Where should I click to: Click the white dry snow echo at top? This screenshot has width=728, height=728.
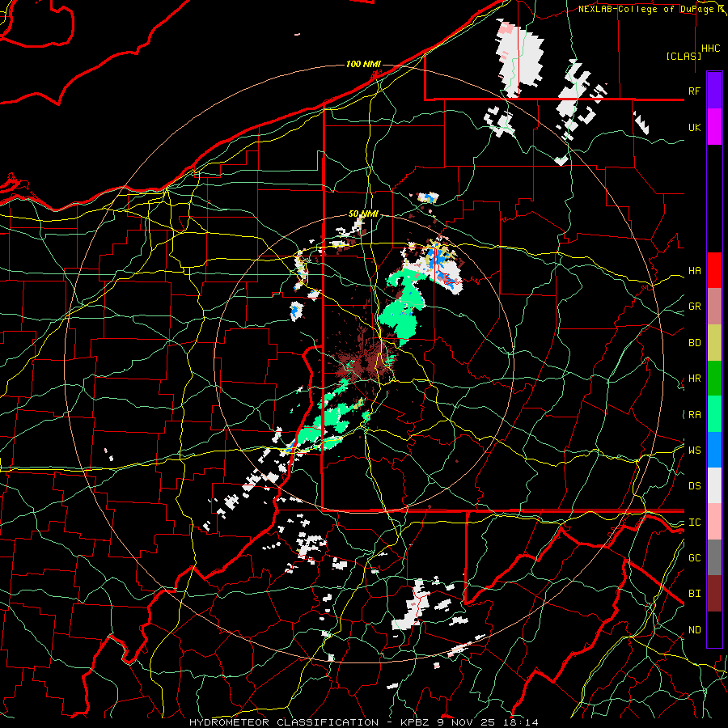click(x=519, y=58)
